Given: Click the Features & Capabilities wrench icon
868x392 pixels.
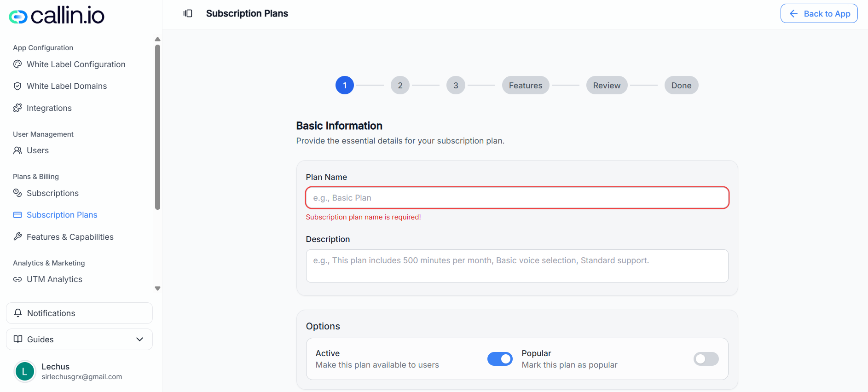Looking at the screenshot, I should (x=17, y=236).
